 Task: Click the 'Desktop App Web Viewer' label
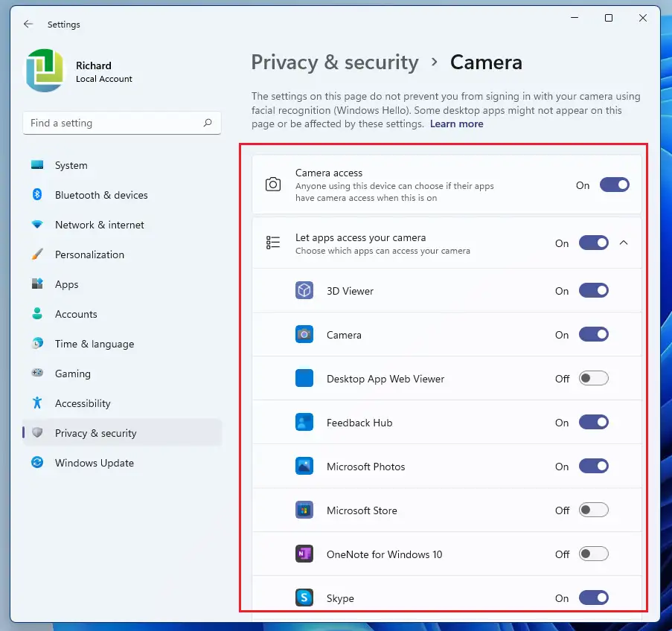(385, 379)
